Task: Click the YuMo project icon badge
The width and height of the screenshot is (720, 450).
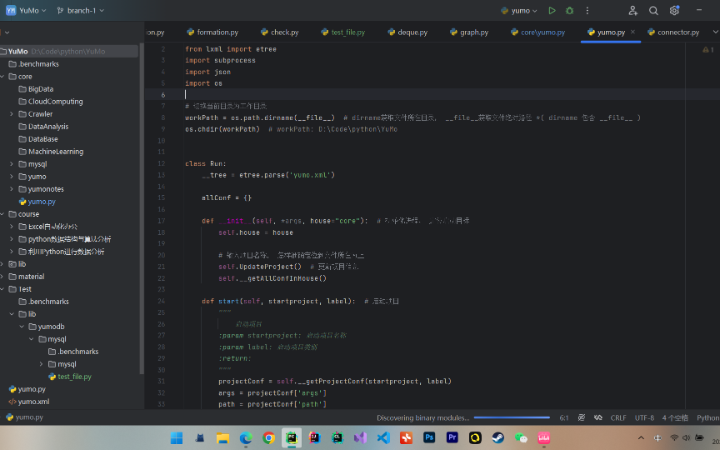Action: point(11,11)
